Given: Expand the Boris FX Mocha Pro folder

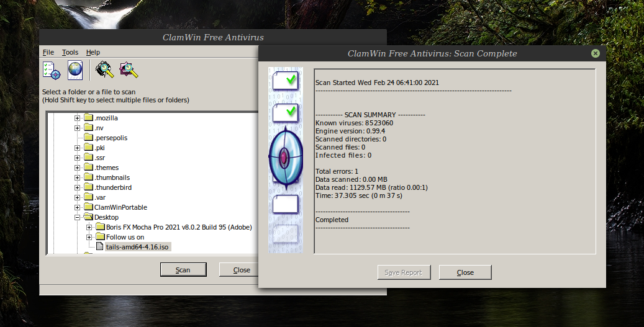Looking at the screenshot, I should [89, 227].
